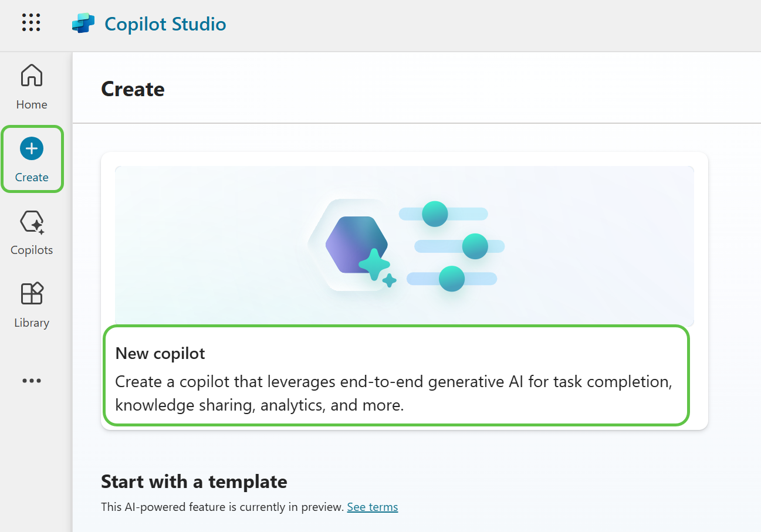Select the "Library" label in the sidebar
Image resolution: width=761 pixels, height=532 pixels.
pyautogui.click(x=32, y=323)
